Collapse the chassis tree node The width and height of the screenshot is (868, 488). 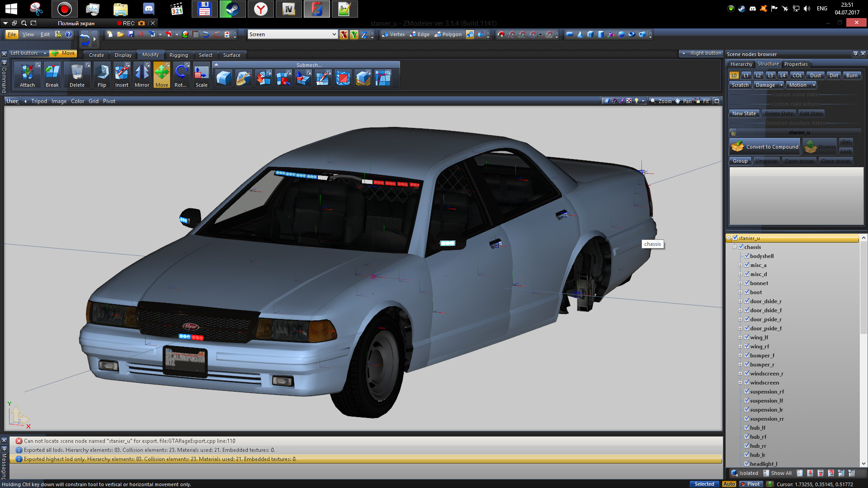(x=735, y=247)
